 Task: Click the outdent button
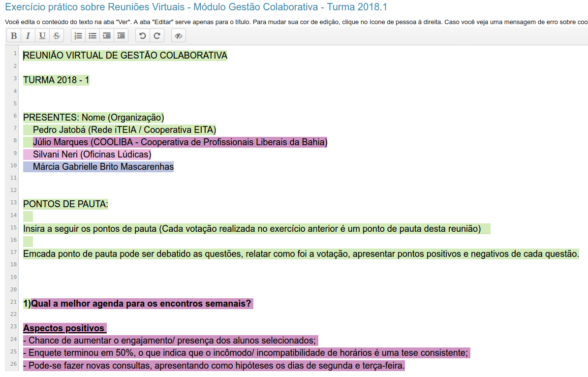pos(121,35)
